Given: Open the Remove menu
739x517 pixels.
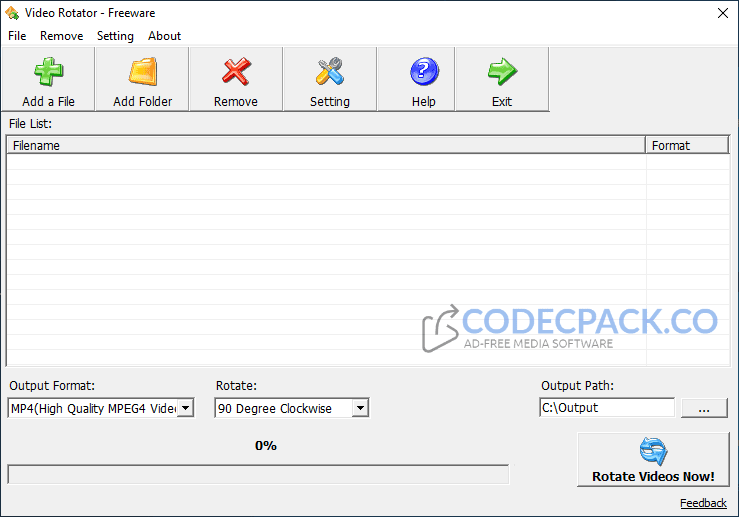Looking at the screenshot, I should 61,36.
